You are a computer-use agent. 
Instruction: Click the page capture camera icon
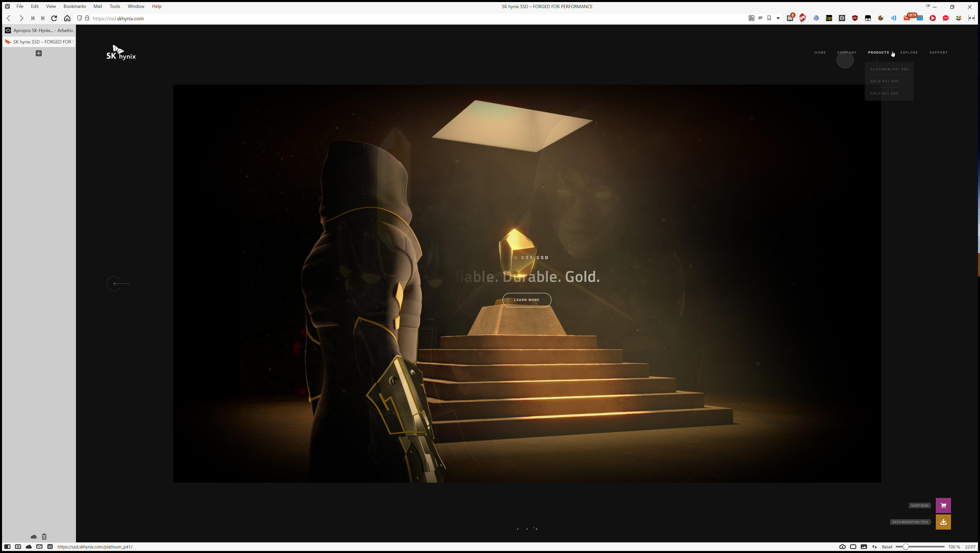(842, 547)
